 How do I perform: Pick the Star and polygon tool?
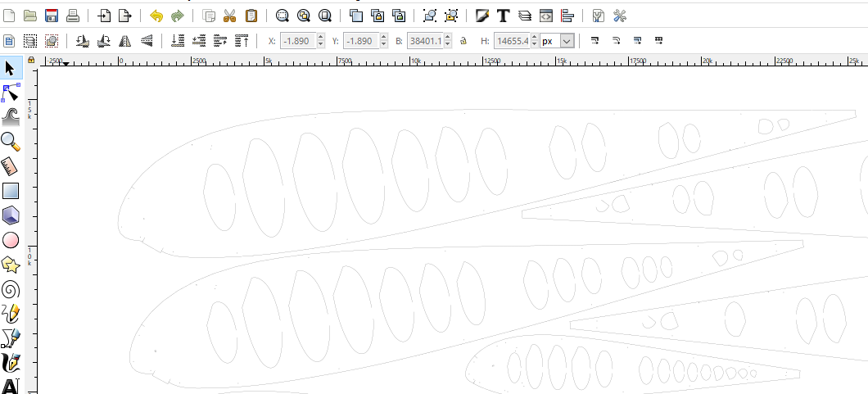[11, 265]
